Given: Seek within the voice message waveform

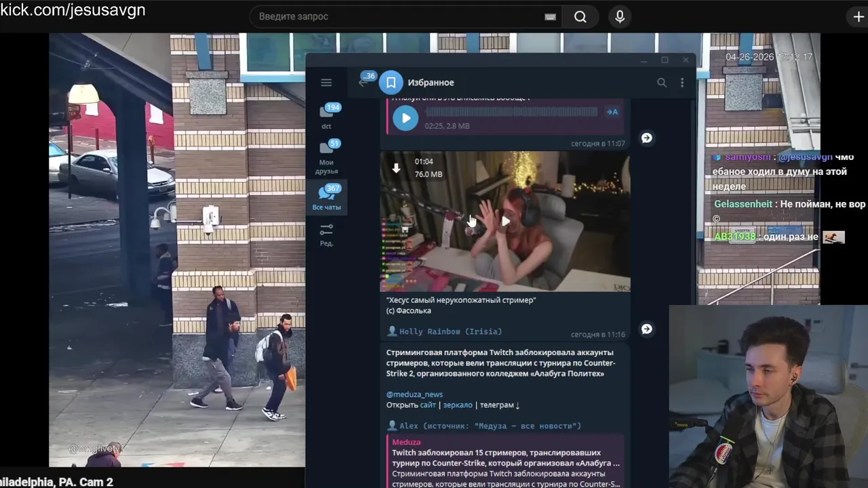Looking at the screenshot, I should [x=511, y=112].
